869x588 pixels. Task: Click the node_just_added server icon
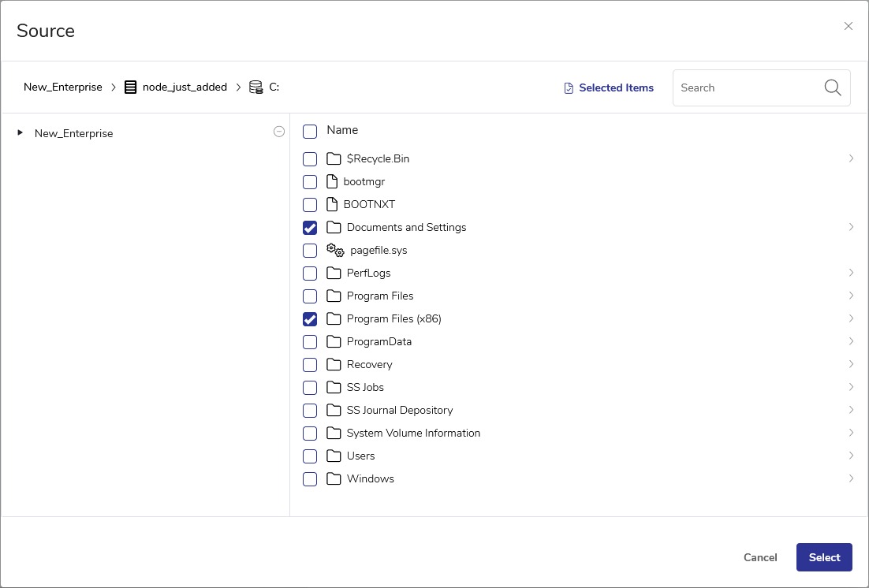[131, 87]
